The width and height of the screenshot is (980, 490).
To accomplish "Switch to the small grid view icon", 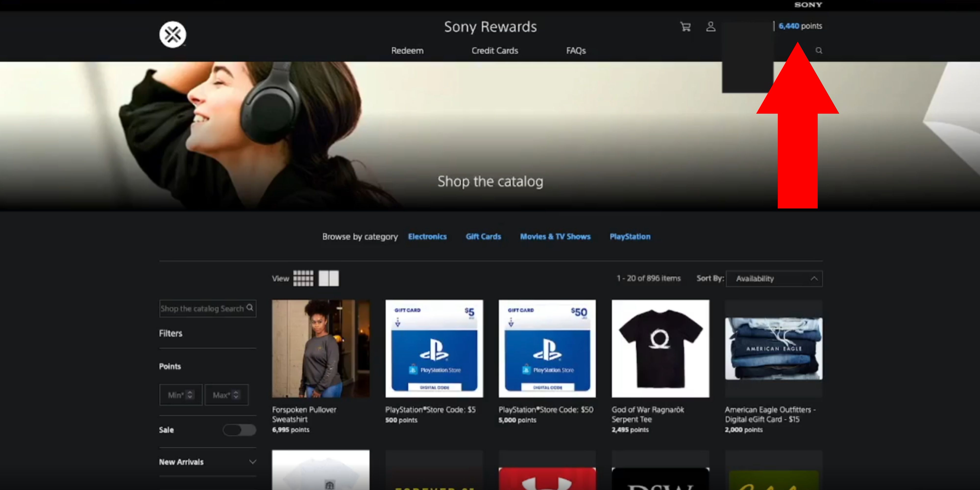I will click(x=303, y=278).
